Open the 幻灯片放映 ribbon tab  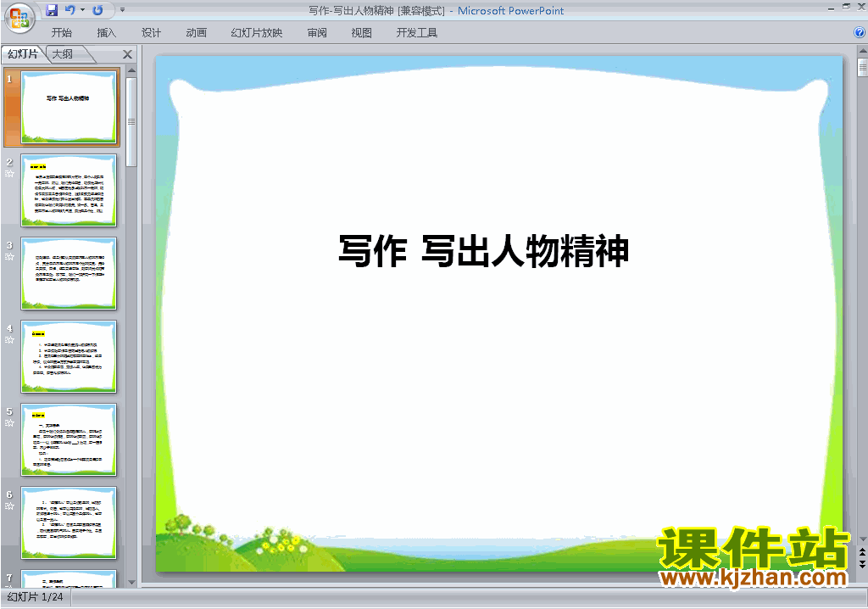point(257,33)
